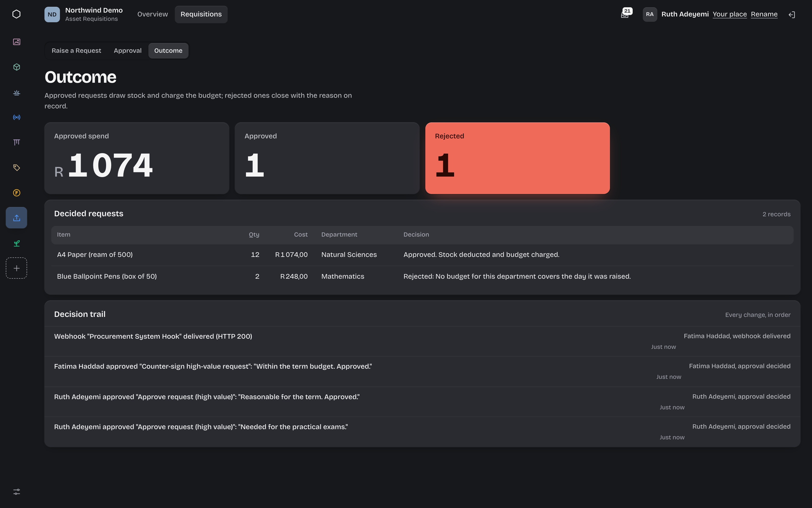
Task: Click the Qty column header
Action: coord(254,234)
